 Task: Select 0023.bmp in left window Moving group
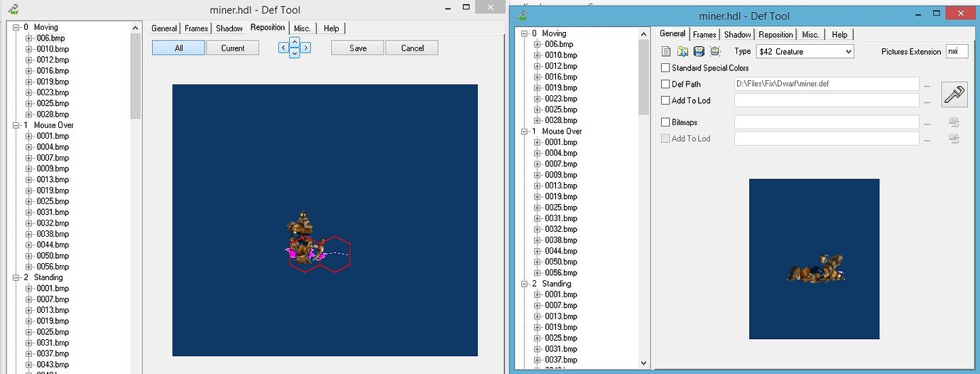(53, 92)
